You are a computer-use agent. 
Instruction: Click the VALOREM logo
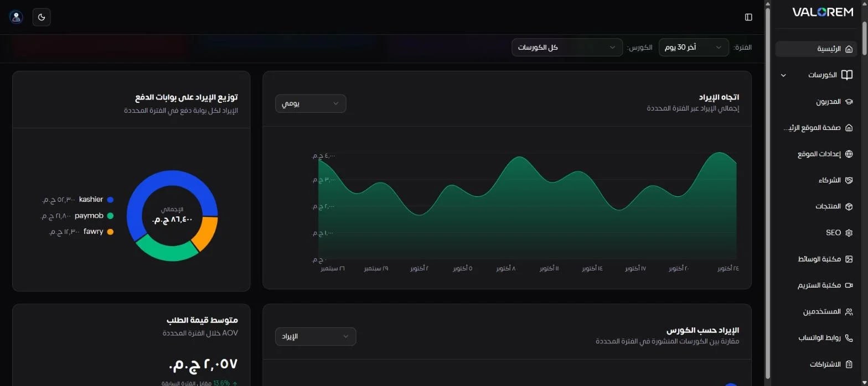click(x=823, y=12)
